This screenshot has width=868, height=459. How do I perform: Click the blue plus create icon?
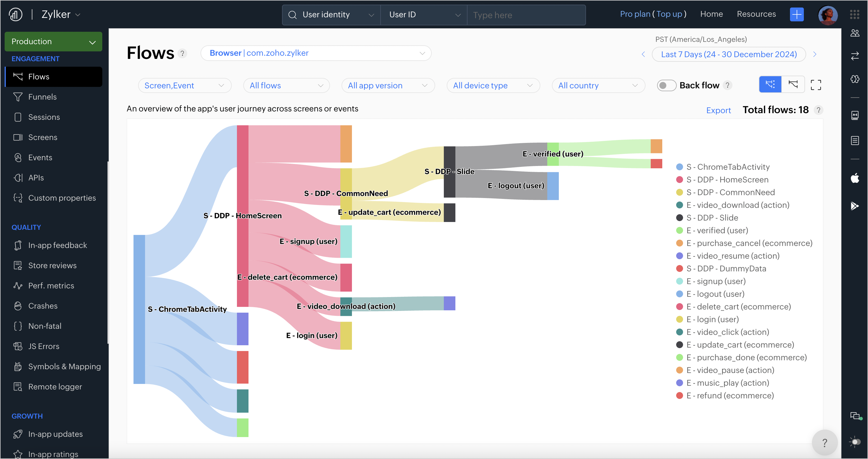796,14
